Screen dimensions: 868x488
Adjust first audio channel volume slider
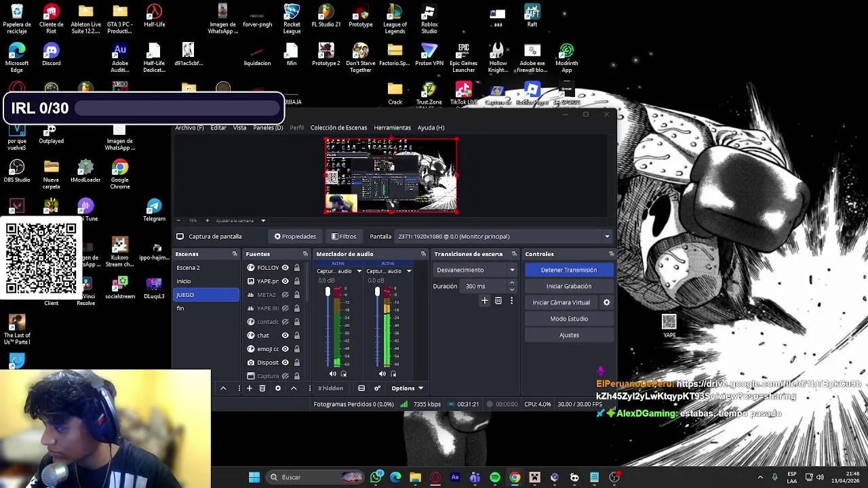click(328, 291)
